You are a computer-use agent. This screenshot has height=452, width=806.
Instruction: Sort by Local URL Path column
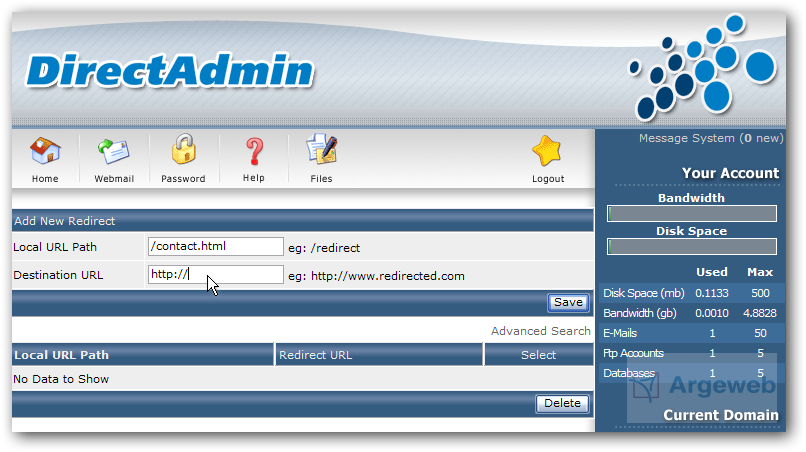click(x=61, y=355)
